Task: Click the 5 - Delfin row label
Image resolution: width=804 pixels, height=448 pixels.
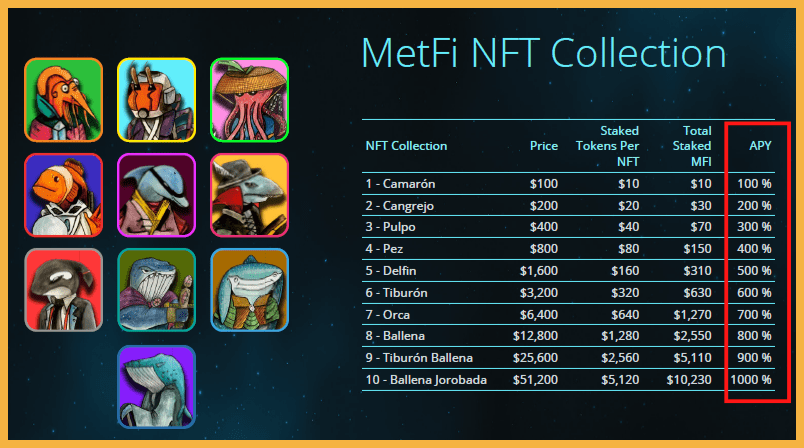Action: coord(391,271)
